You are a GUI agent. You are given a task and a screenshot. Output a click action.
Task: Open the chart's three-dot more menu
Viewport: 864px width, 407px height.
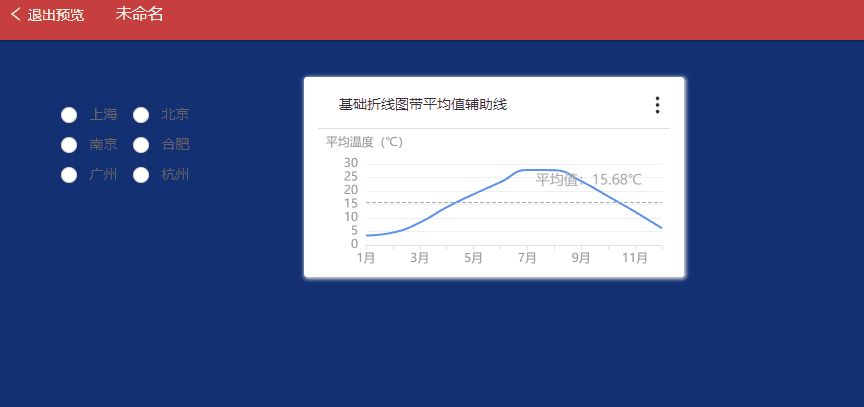click(657, 105)
